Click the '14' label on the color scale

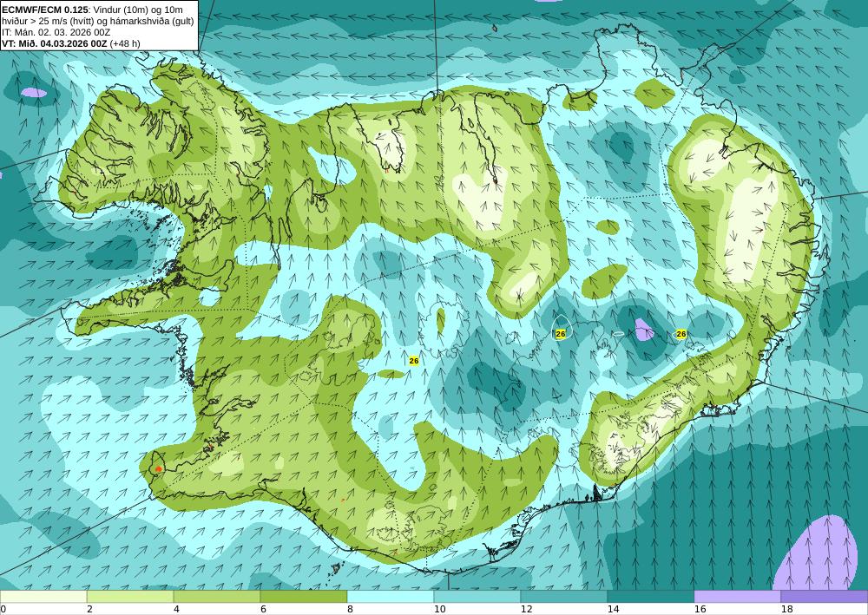click(x=614, y=610)
